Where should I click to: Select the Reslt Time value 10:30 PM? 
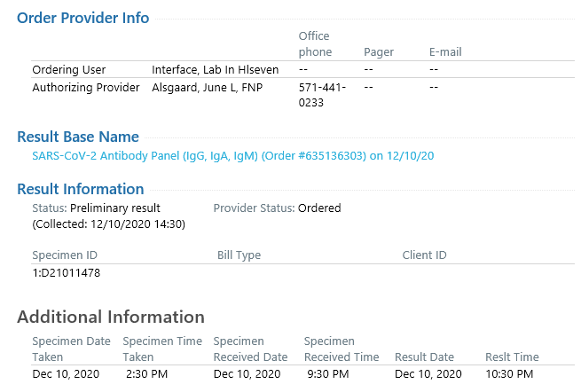[x=509, y=374]
